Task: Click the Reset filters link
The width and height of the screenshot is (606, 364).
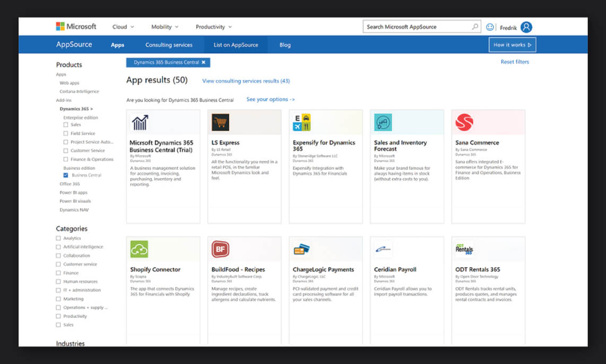Action: click(514, 62)
